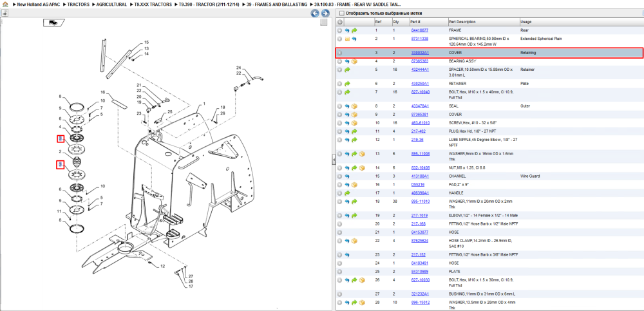Click box icon in SCREW 463-61010 row

pos(354,123)
